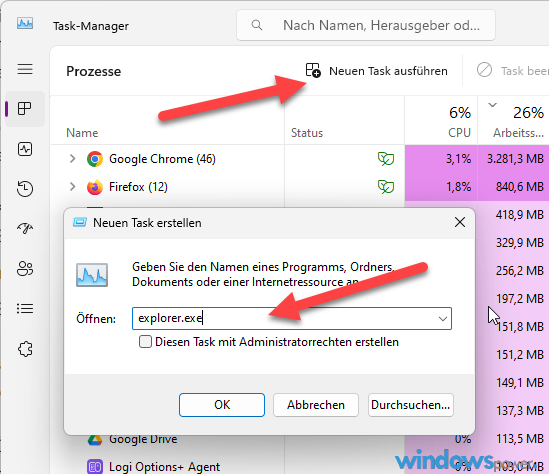Click Chrome's efficiency mode leaf icon
The image size is (549, 474).
[386, 159]
